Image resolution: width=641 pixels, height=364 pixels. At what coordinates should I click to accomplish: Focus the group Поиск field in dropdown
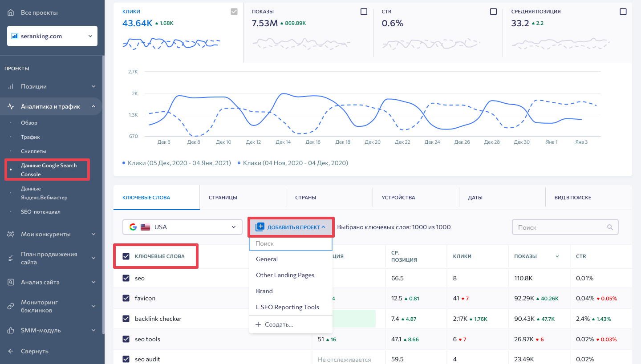coord(291,244)
